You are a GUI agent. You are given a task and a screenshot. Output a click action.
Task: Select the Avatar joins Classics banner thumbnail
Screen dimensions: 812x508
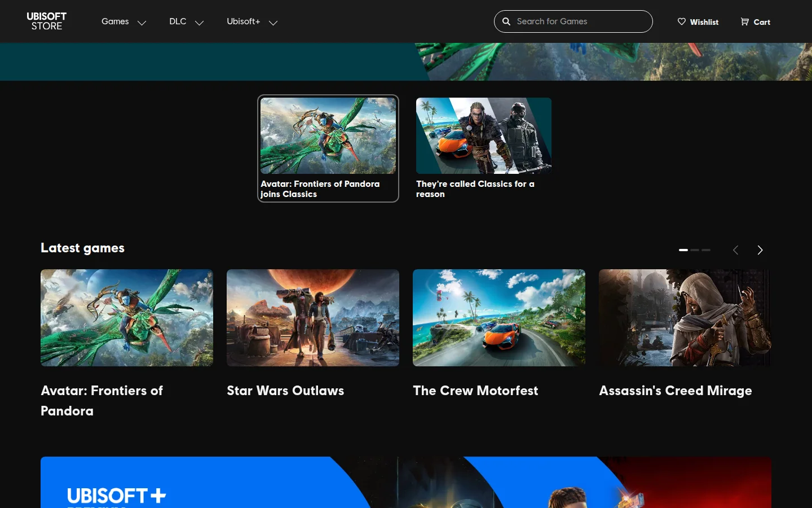[x=328, y=135]
